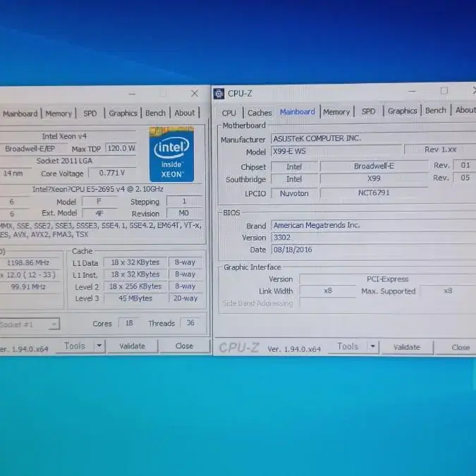This screenshot has height=476, width=476.
Task: Click BIOS version value 3302
Action: coord(373,238)
